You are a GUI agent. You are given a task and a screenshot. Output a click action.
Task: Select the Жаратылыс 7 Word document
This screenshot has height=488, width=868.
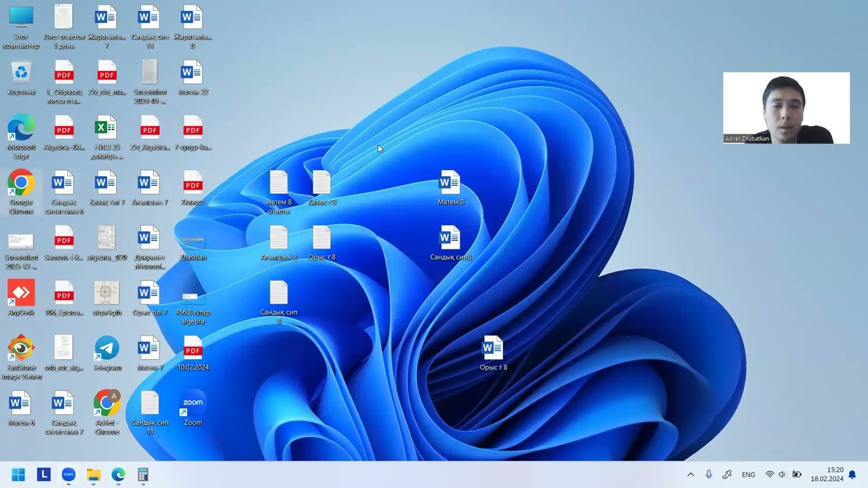click(107, 27)
